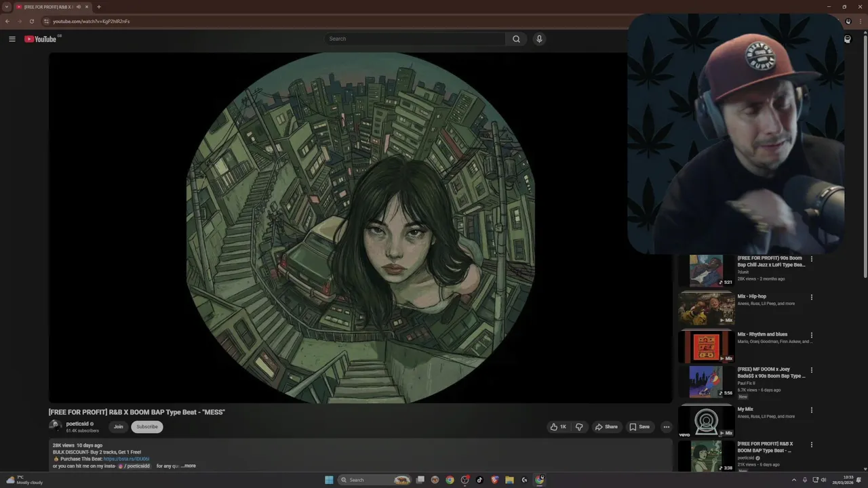The image size is (868, 488).
Task: Save the video to a playlist
Action: tap(639, 427)
